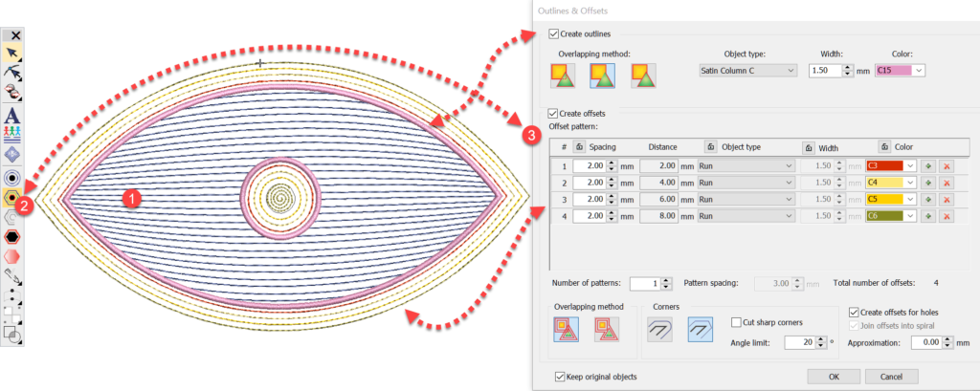This screenshot has width=980, height=391.
Task: Pick the C4 yellow color swatch in row 2
Action: point(884,183)
